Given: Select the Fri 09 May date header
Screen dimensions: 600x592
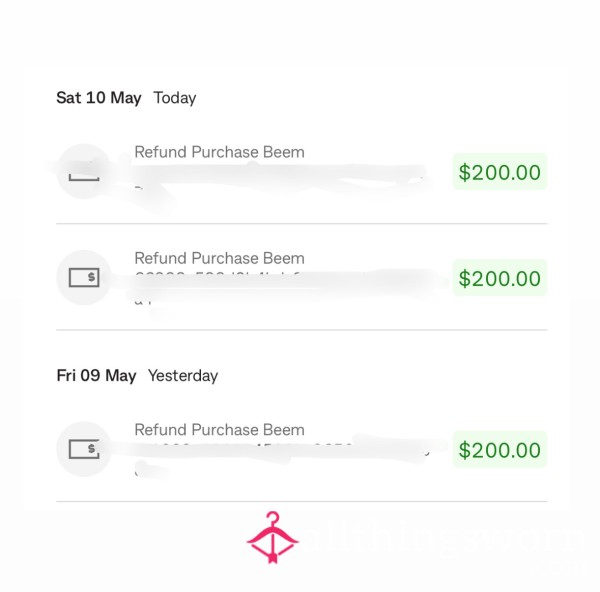Looking at the screenshot, I should tap(96, 375).
